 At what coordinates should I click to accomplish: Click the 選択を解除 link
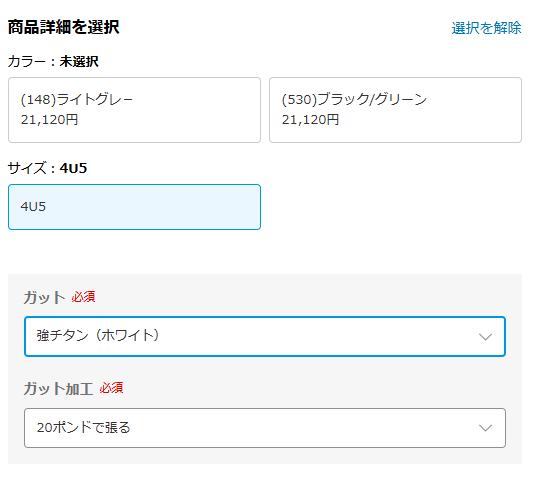[486, 28]
